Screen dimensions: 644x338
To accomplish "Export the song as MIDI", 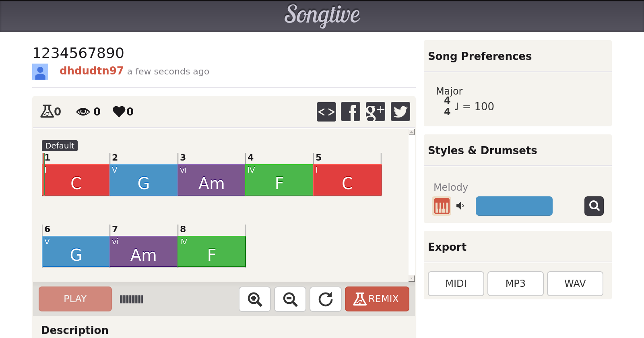I will (x=456, y=284).
